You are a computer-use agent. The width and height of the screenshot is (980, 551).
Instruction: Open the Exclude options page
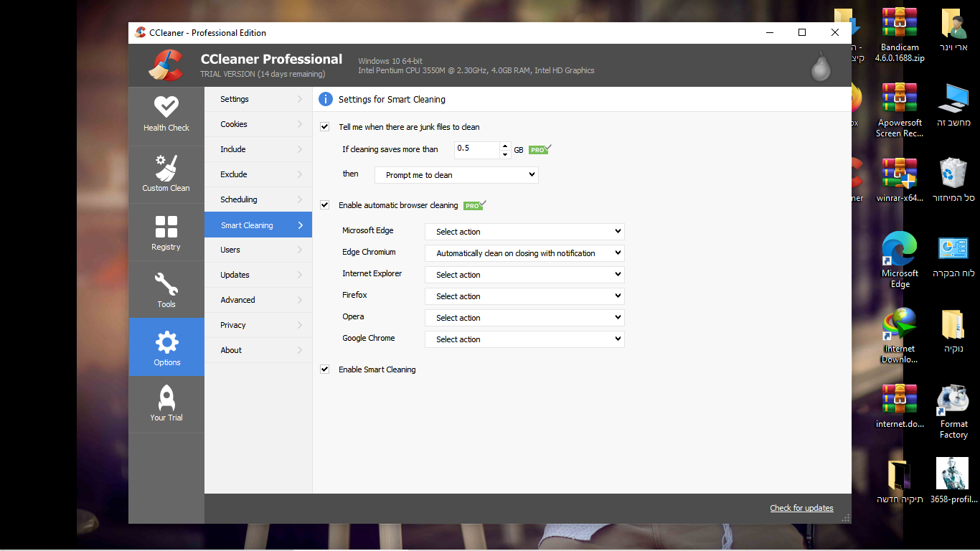tap(258, 174)
